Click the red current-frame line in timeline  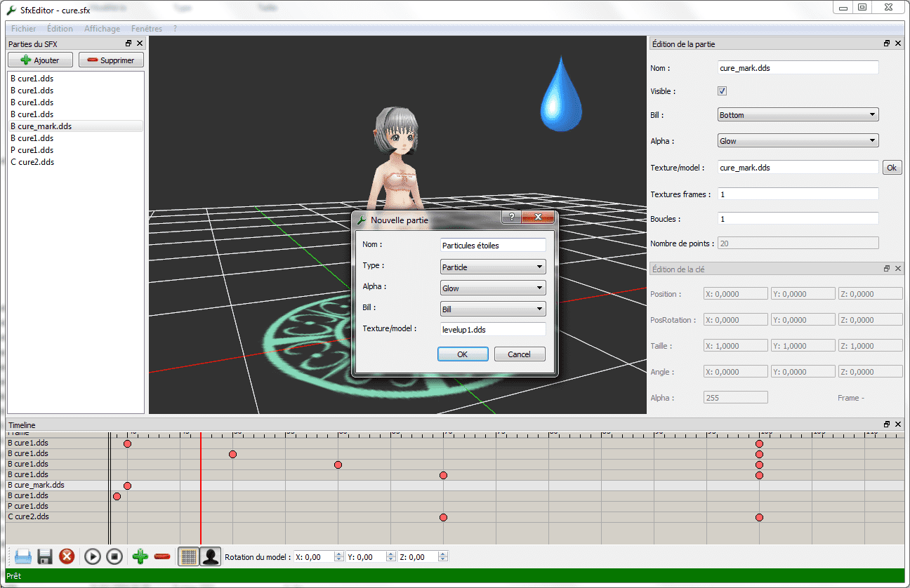(x=201, y=488)
